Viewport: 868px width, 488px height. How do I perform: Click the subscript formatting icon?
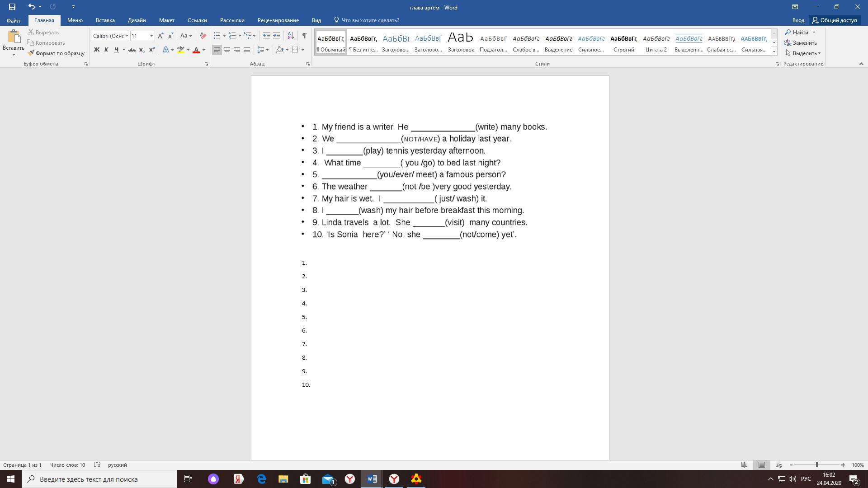click(x=142, y=50)
